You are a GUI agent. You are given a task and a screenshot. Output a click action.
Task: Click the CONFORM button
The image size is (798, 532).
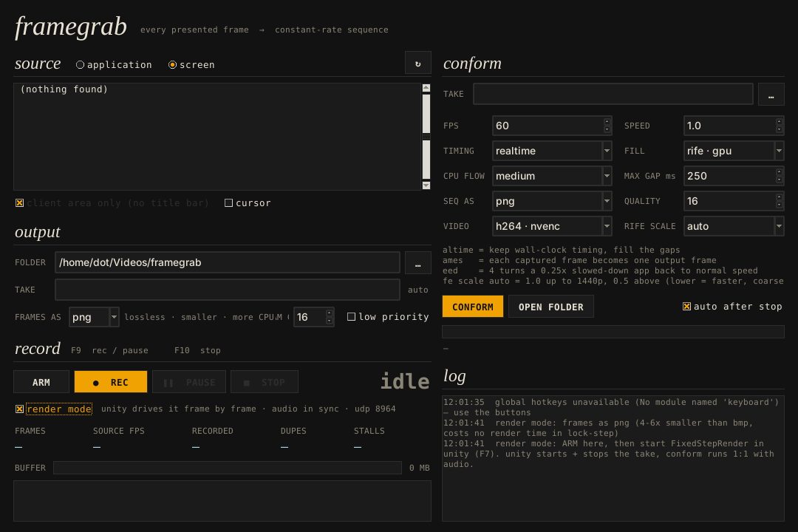click(x=472, y=307)
